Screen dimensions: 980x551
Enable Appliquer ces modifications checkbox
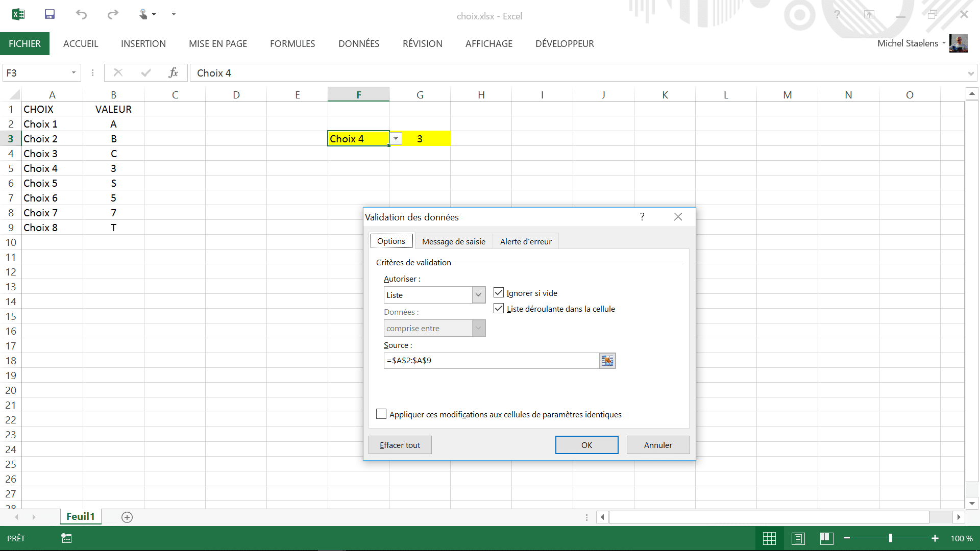pos(381,414)
